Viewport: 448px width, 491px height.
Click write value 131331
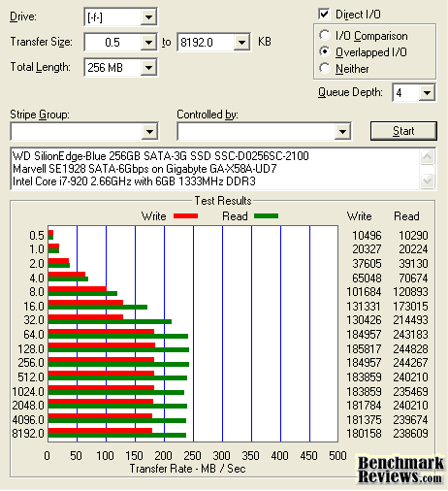point(364,307)
